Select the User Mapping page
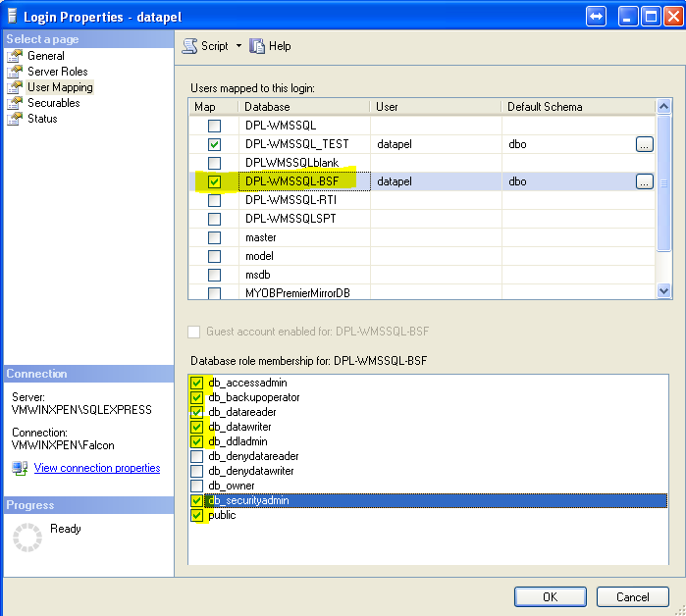Image resolution: width=686 pixels, height=616 pixels. (x=60, y=87)
